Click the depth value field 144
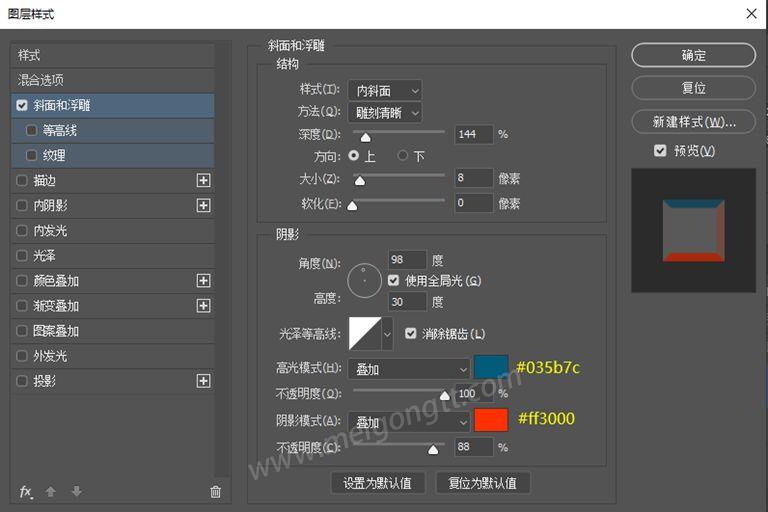 point(474,134)
